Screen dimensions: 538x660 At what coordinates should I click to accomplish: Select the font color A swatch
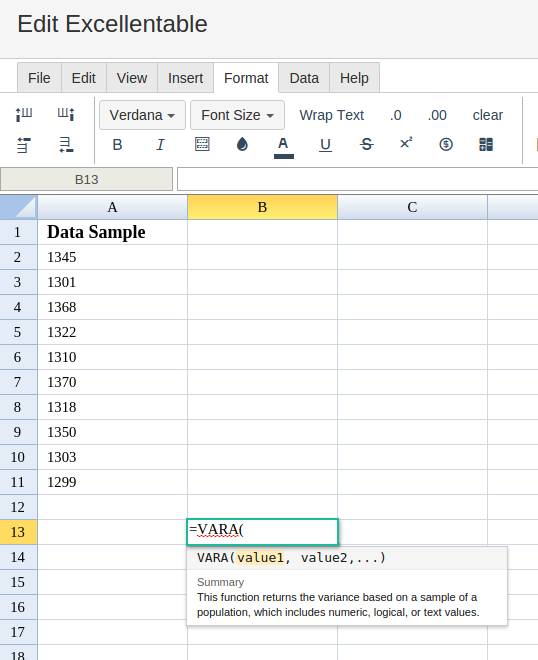pyautogui.click(x=283, y=147)
